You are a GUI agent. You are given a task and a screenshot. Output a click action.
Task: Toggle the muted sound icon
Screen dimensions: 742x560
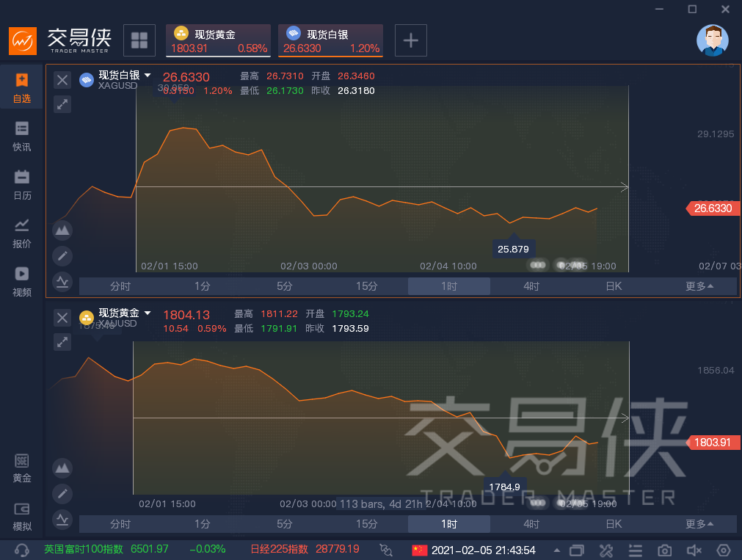[694, 550]
